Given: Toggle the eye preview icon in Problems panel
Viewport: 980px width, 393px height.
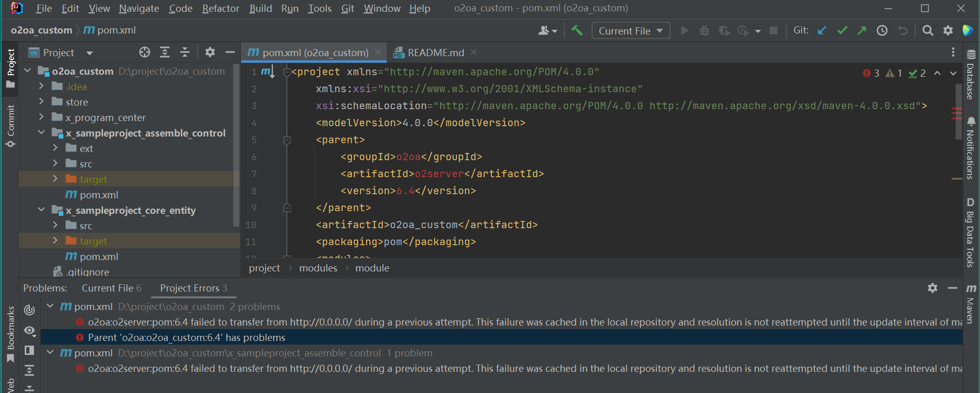Looking at the screenshot, I should [29, 330].
